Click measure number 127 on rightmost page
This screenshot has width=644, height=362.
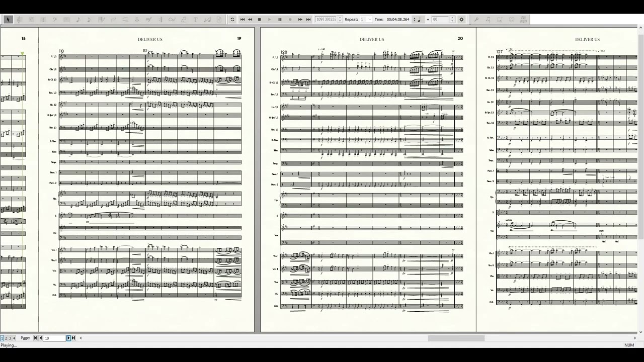point(499,52)
